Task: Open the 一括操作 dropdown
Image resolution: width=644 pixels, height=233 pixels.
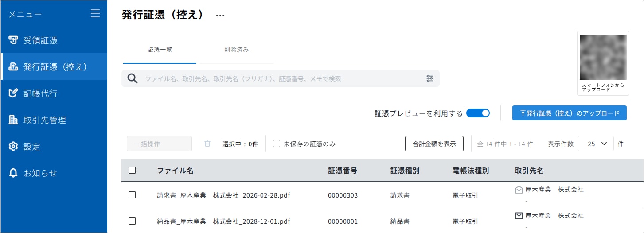Action: pos(159,144)
